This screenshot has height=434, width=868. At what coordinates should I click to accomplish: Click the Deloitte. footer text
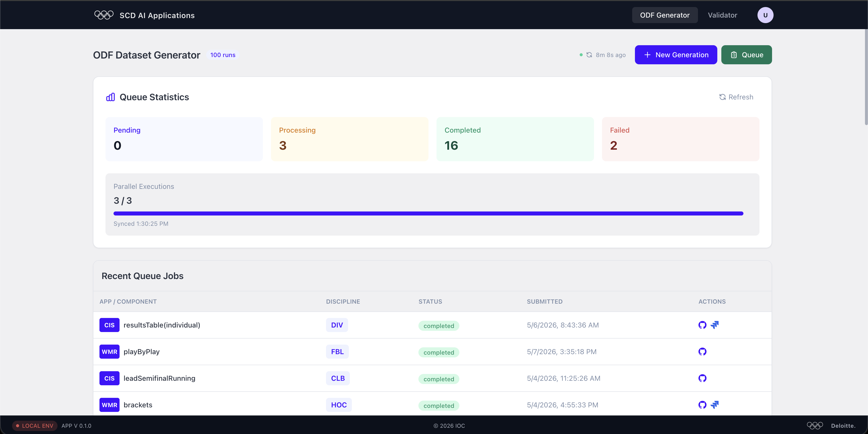click(843, 425)
